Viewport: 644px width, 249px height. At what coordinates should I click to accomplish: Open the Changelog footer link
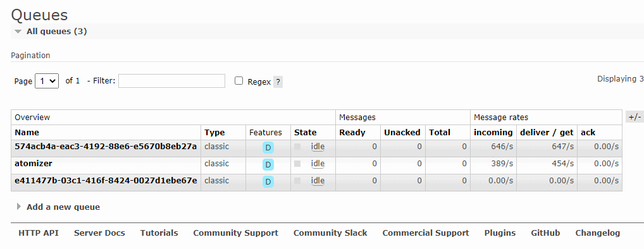(x=598, y=233)
